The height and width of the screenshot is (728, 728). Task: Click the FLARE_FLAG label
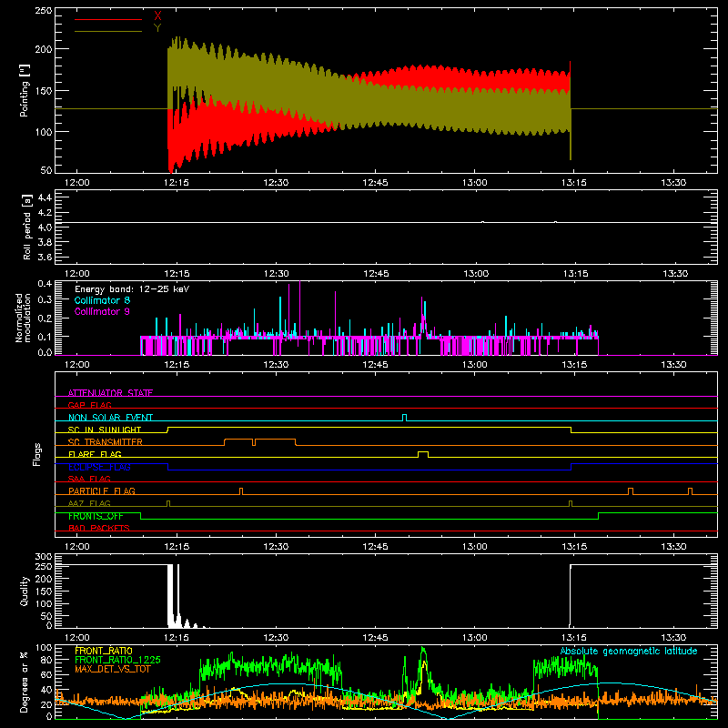(95, 454)
